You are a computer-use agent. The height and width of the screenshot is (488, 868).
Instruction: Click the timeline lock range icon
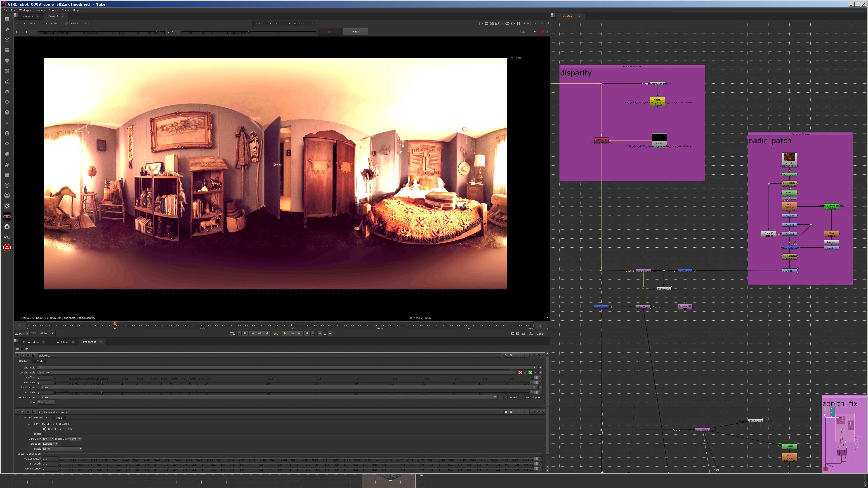523,333
